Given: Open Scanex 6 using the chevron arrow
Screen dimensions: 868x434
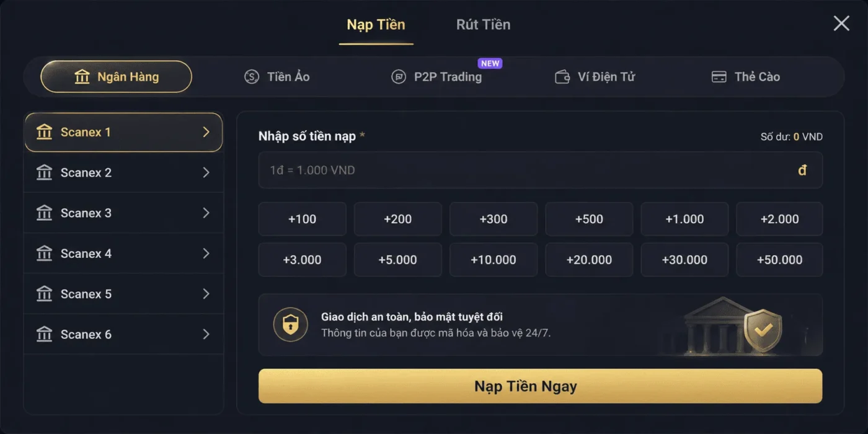Looking at the screenshot, I should [207, 334].
